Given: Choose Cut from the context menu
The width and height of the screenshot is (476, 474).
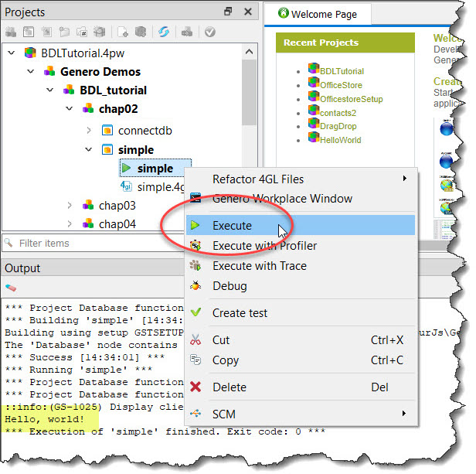Looking at the screenshot, I should 301,340.
